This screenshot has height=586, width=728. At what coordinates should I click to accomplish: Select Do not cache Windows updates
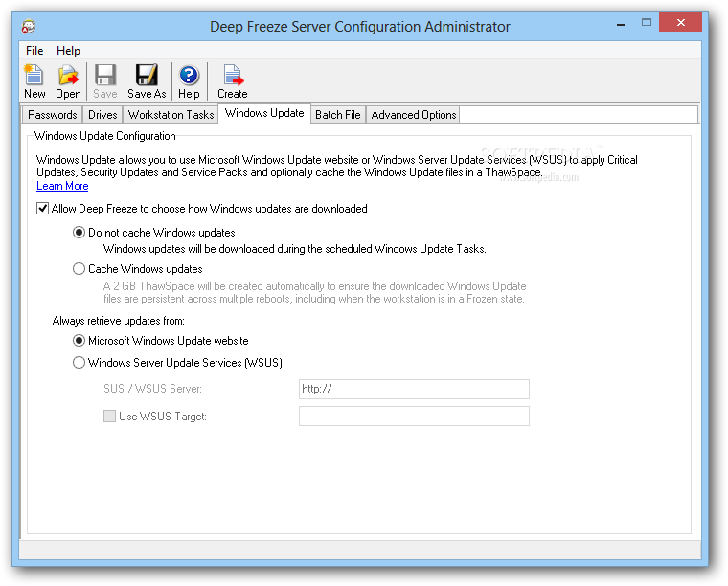point(79,232)
